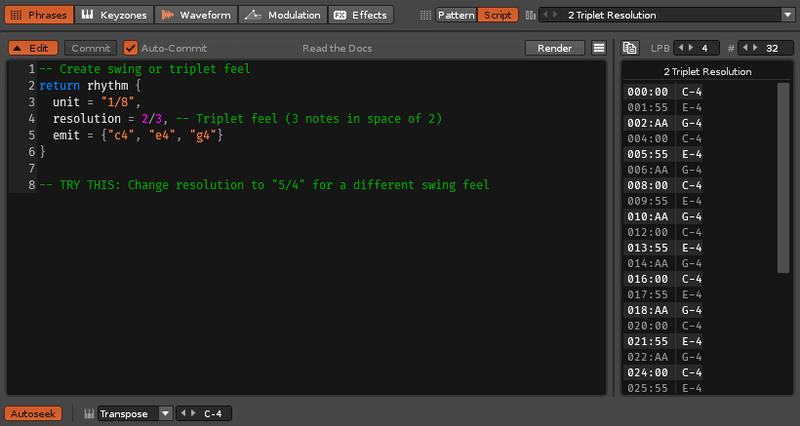Click the piano keys icon beside Transpose
Image resolution: width=800 pixels, height=426 pixels.
(x=88, y=413)
